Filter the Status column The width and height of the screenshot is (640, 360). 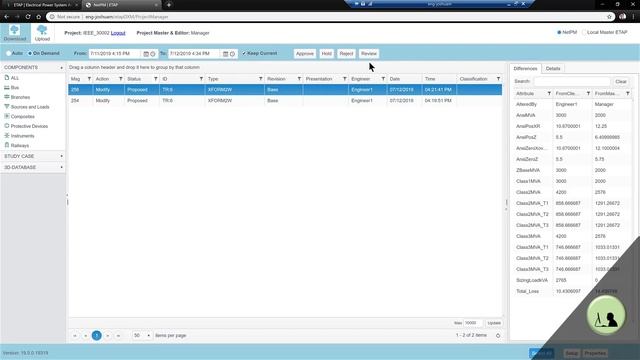(x=156, y=79)
